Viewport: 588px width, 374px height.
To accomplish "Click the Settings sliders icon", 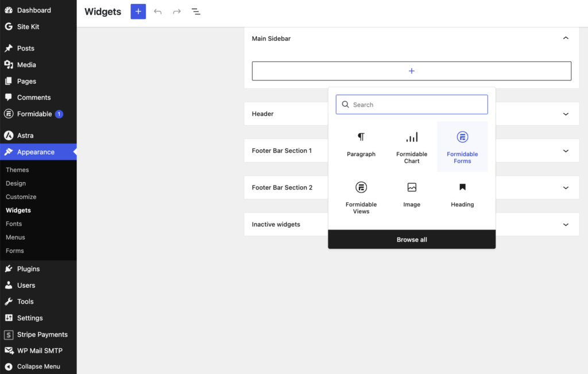I will [x=9, y=318].
